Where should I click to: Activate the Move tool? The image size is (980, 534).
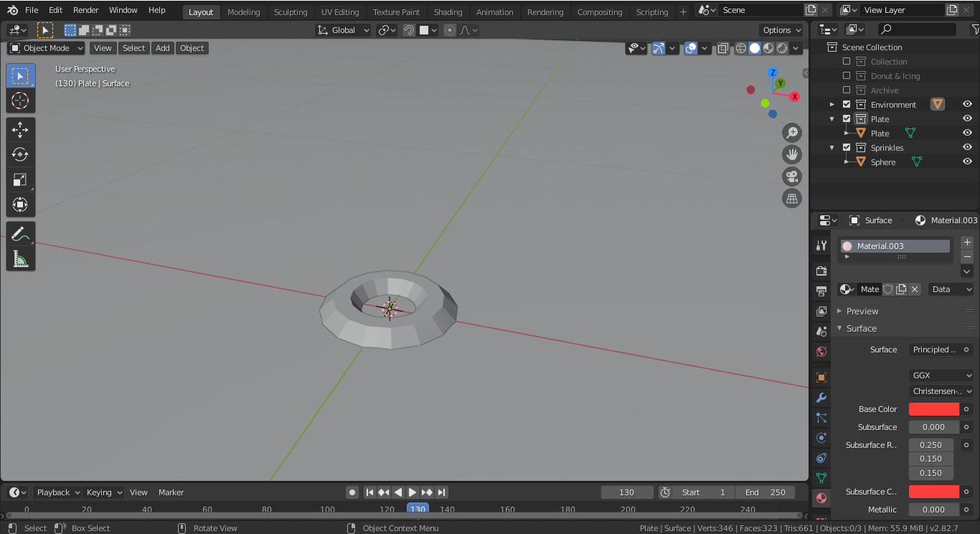pos(20,130)
